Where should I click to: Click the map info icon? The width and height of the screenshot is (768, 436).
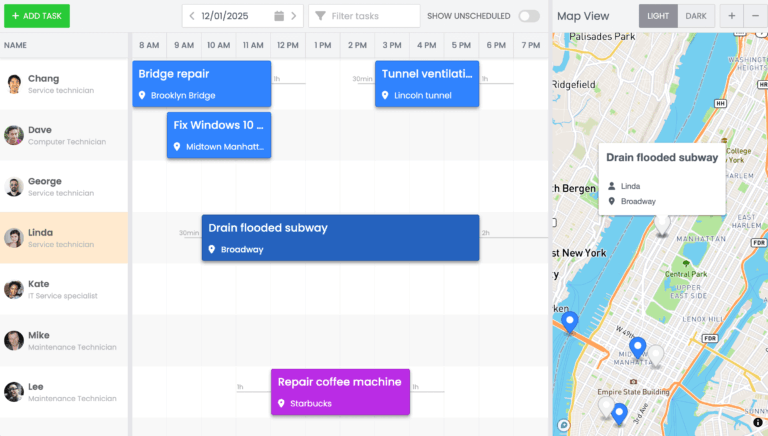click(758, 422)
